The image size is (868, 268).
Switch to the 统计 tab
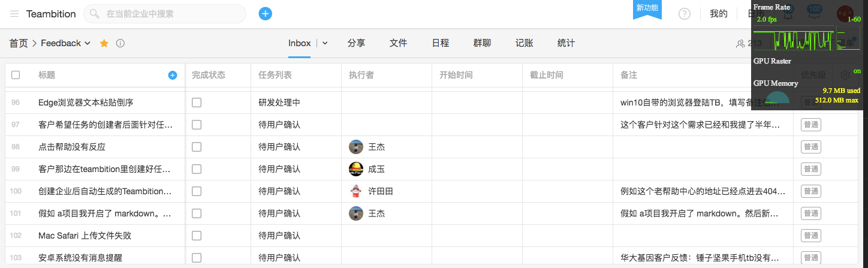coord(566,43)
